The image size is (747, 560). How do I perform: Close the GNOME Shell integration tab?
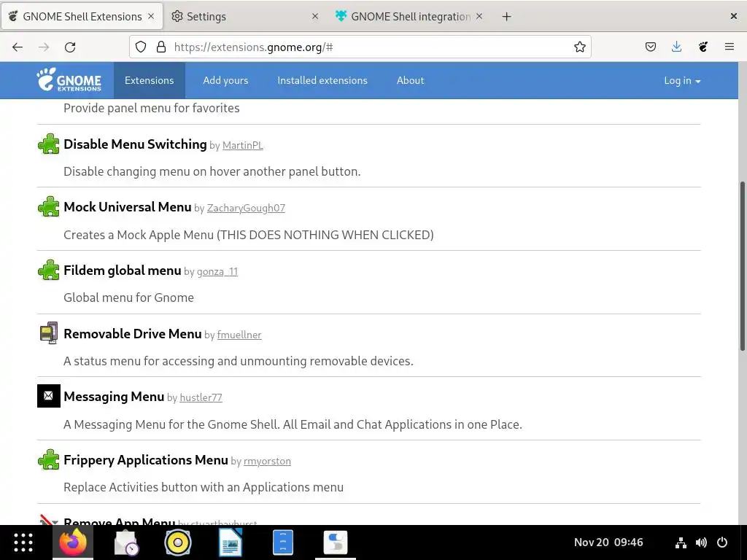point(479,16)
